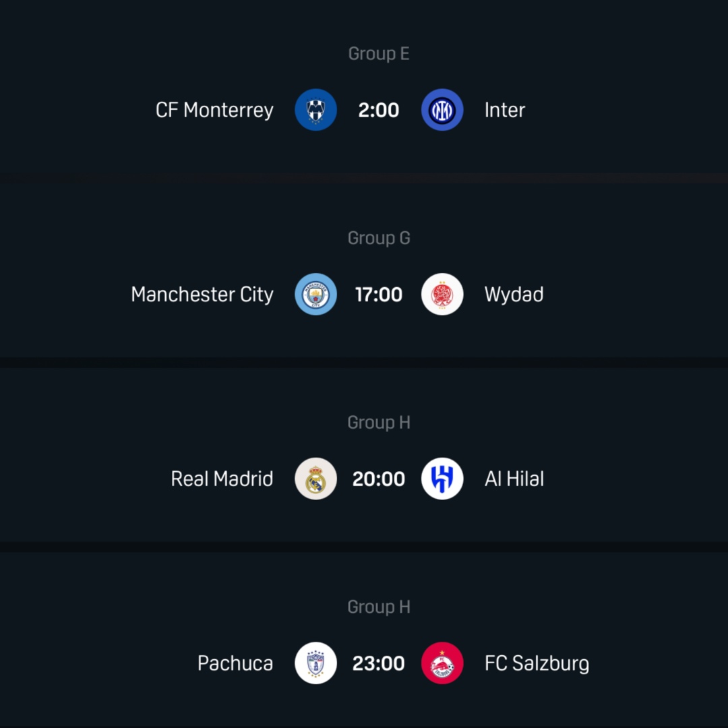
Task: Click the Group H label above Pachuca
Action: click(379, 607)
